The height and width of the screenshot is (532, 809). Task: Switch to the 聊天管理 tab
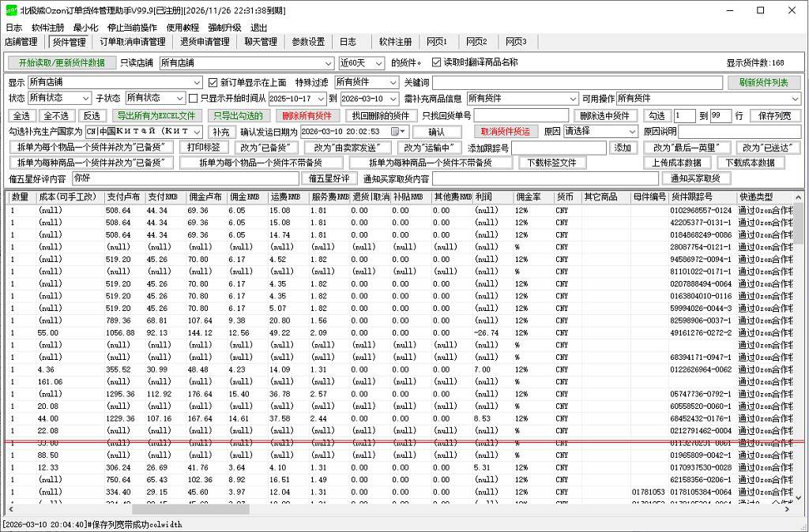(261, 42)
